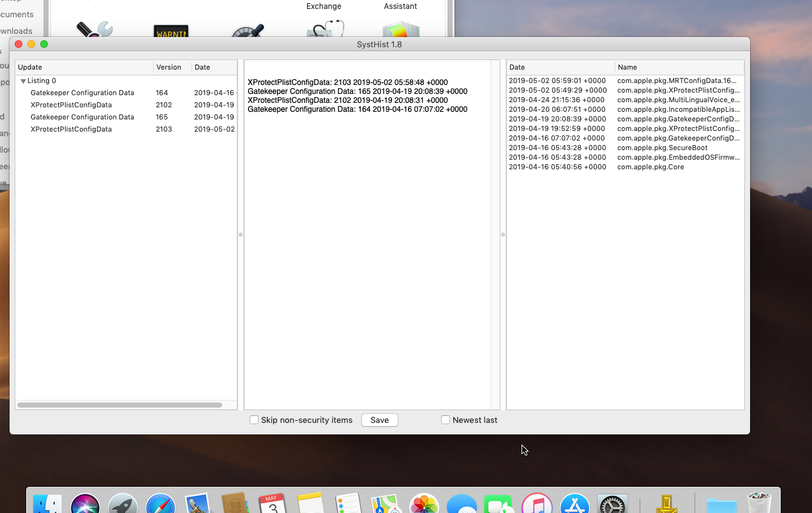Select com.apple.pkg.MultiLingualVoice row

click(625, 100)
